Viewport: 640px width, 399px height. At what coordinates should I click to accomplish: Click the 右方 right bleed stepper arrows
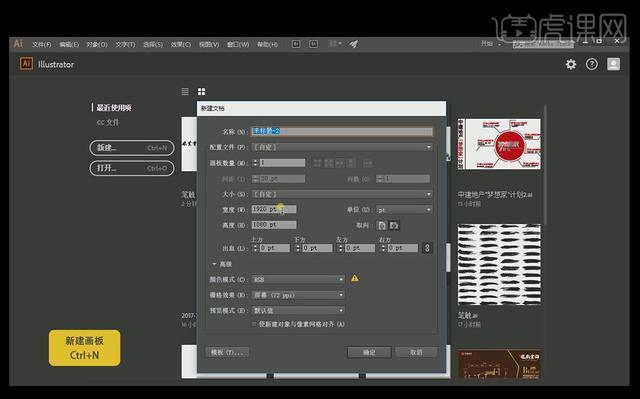[x=383, y=248]
